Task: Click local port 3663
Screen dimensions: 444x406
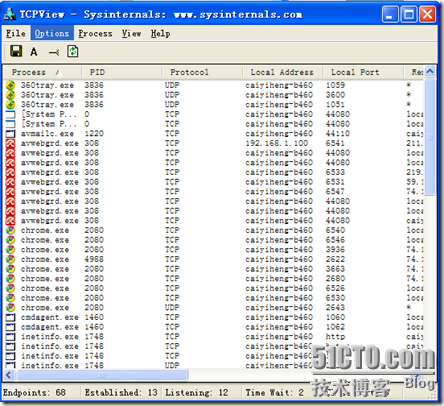Action: coord(335,269)
